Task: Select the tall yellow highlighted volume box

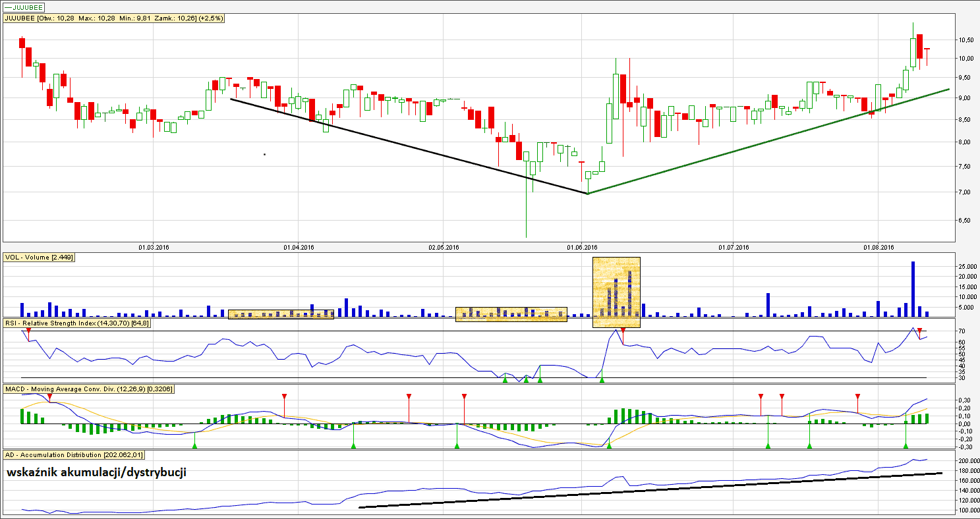Action: point(616,292)
